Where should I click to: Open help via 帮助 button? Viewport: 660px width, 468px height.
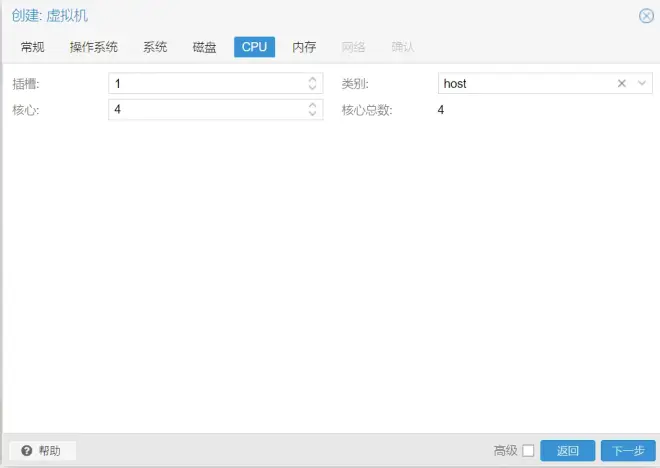coord(42,451)
